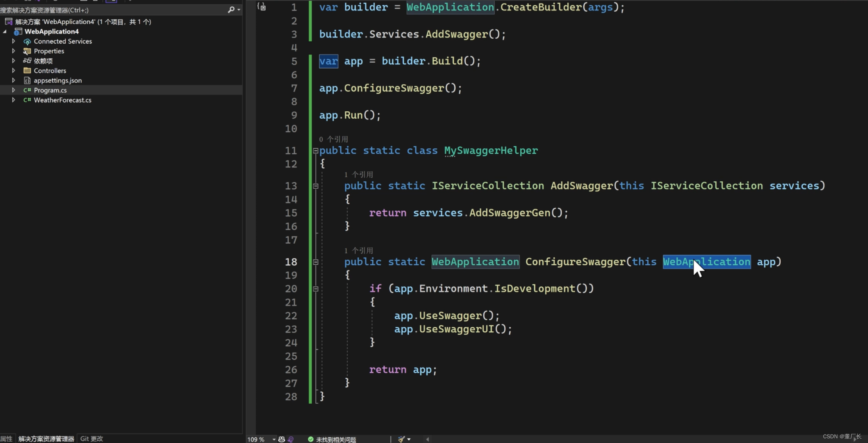Select WeatherForecast.cs in Solution Explorer

click(63, 100)
